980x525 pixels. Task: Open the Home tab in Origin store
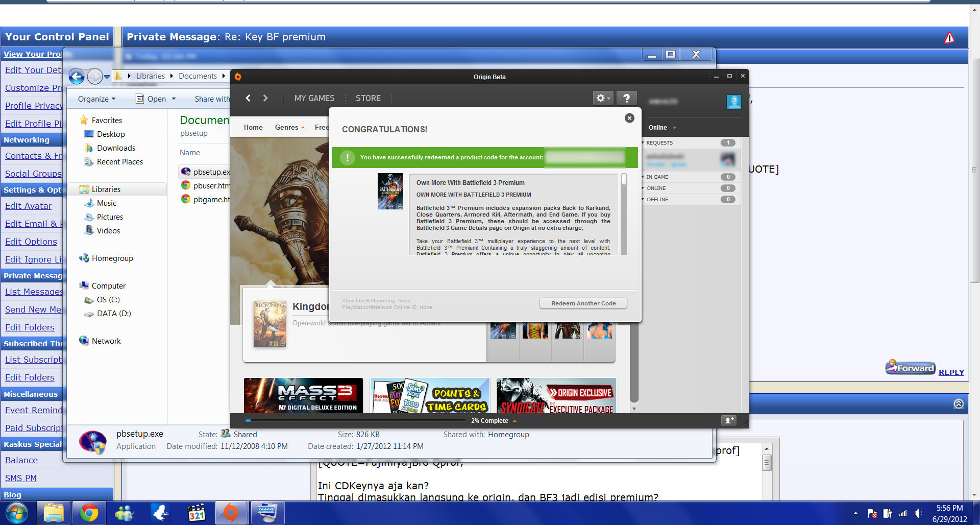click(x=253, y=128)
